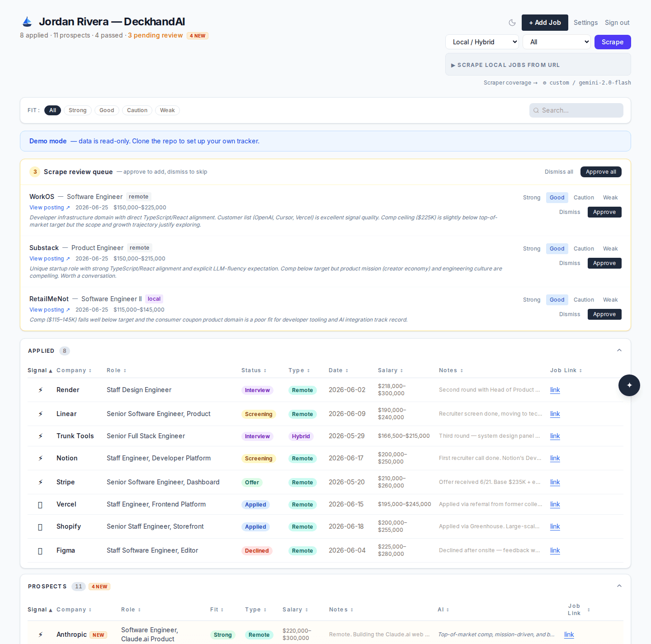Click lightning signal icon for Stripe
651x644 pixels.
pos(40,482)
